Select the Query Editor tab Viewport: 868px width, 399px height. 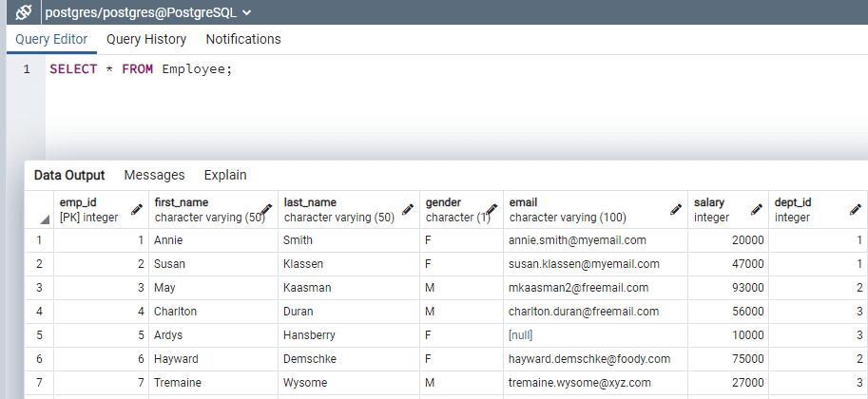tap(51, 39)
